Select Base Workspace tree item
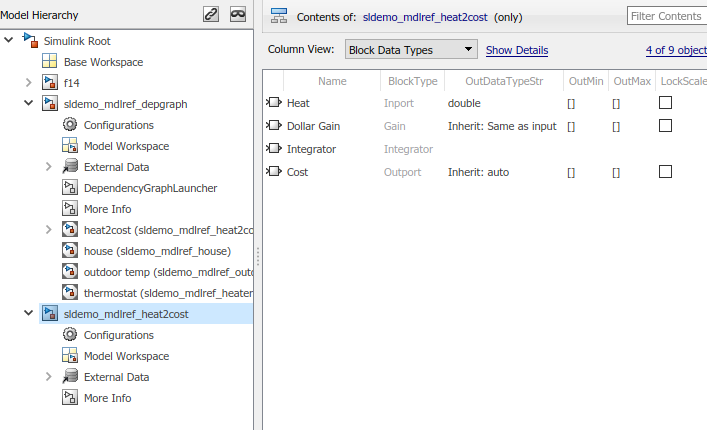 [x=103, y=62]
